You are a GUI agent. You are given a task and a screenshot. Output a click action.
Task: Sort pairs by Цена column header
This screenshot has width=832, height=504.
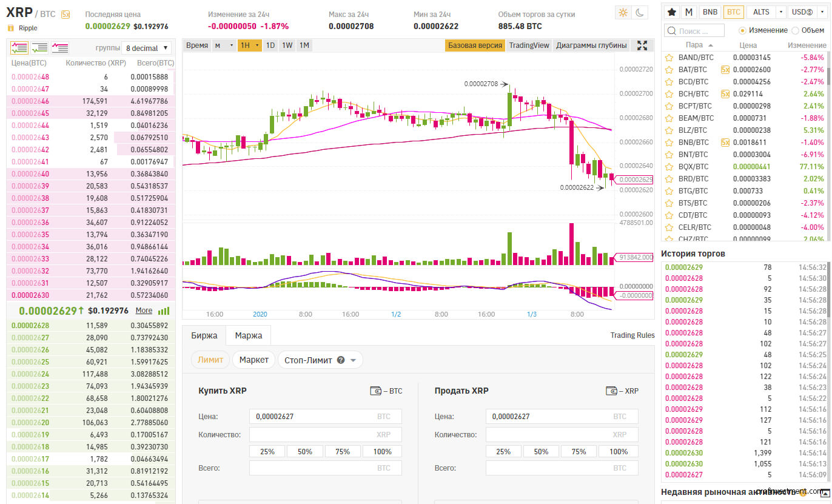(748, 45)
